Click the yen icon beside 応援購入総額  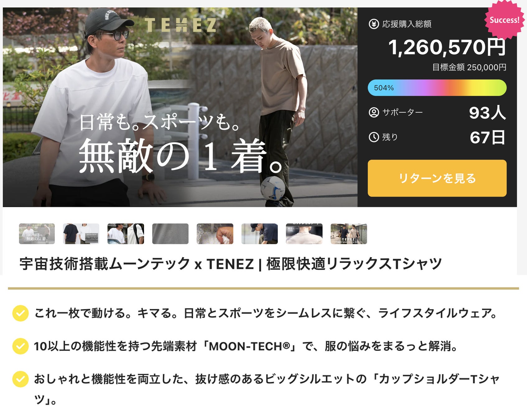pyautogui.click(x=374, y=24)
